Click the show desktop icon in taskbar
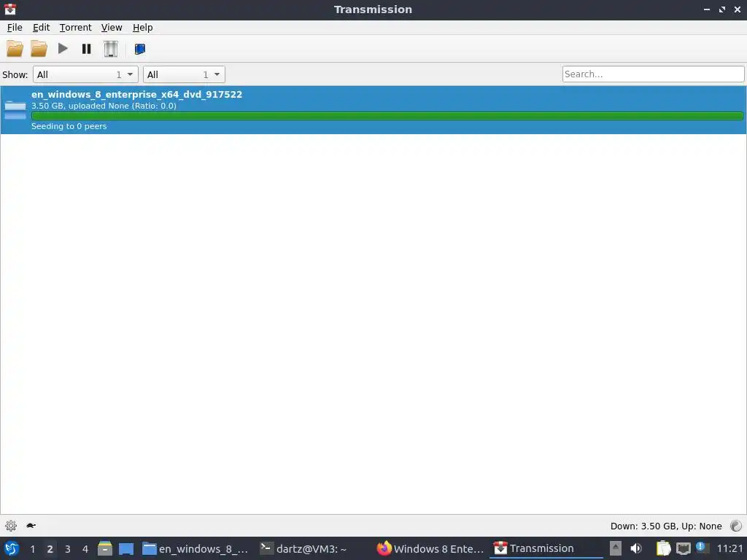747x560 pixels. (126, 548)
